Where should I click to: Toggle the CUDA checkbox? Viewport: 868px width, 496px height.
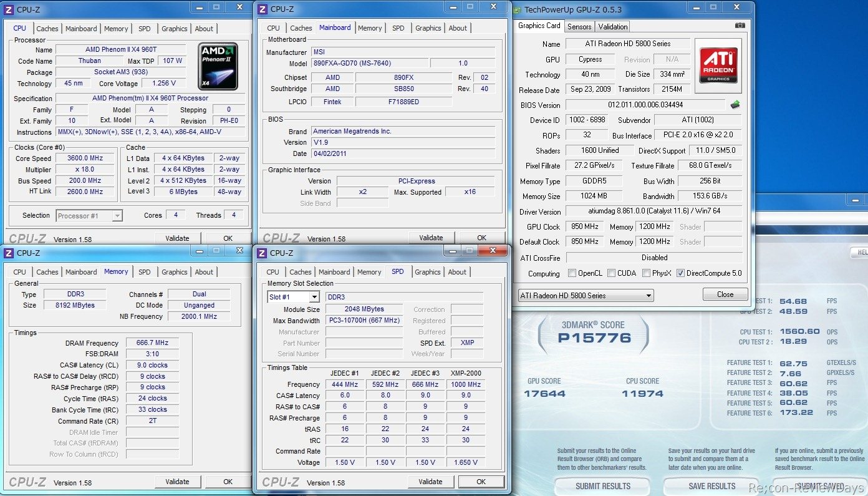[611, 273]
